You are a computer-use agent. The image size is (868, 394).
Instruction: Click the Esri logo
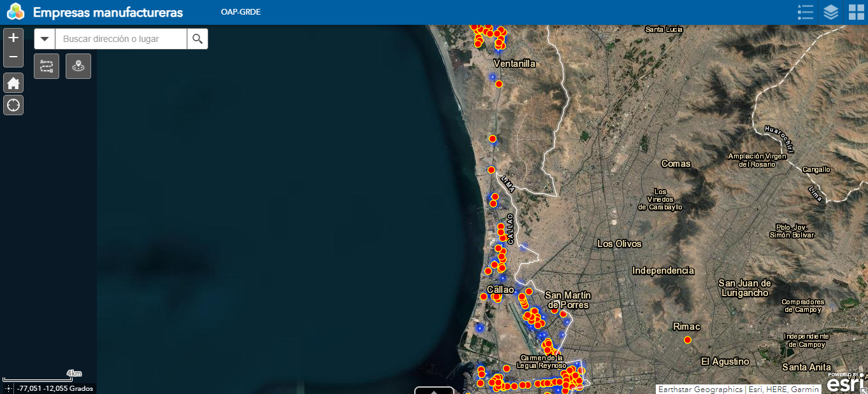coord(846,384)
